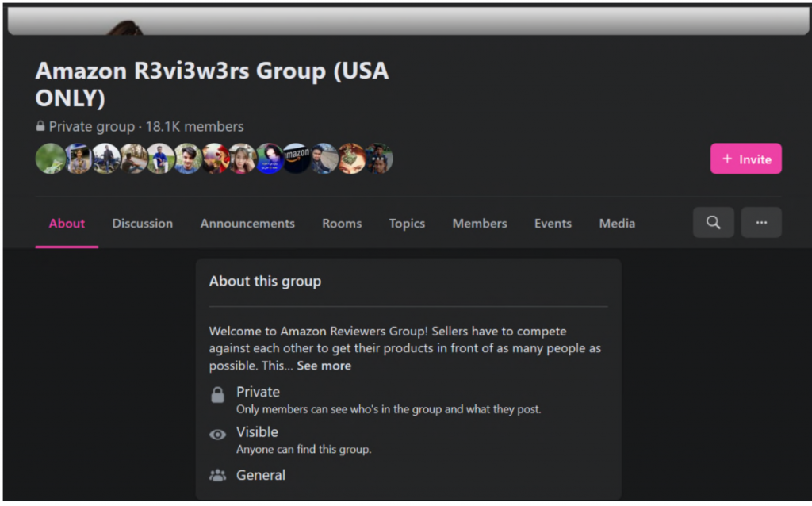Viewport: 812px width, 506px height.
Task: Open the Members tab
Action: [480, 224]
